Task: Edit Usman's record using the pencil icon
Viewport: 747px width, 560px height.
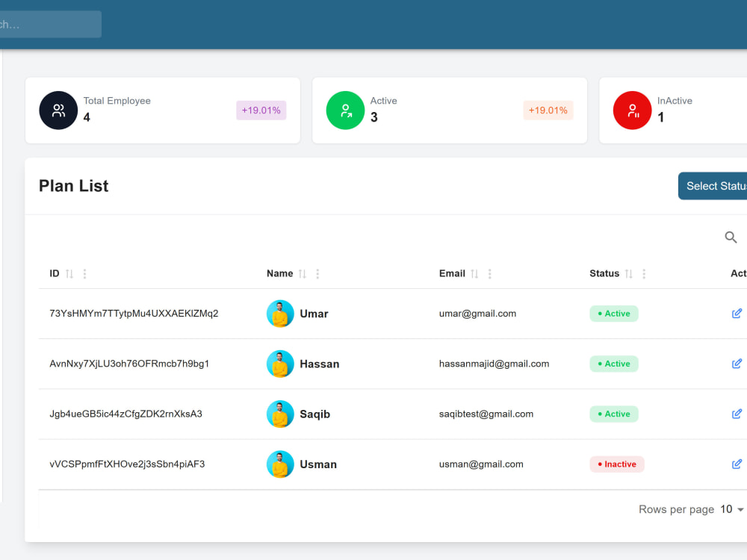Action: coord(737,464)
